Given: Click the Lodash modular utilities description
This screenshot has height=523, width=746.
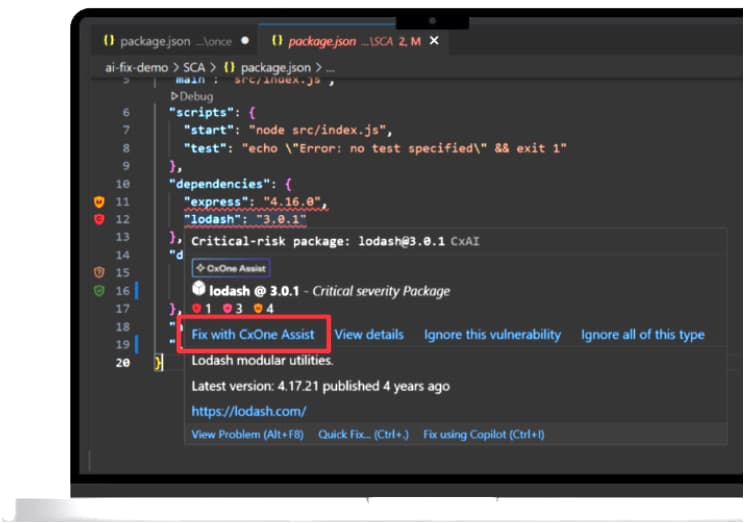Looking at the screenshot, I should point(262,360).
